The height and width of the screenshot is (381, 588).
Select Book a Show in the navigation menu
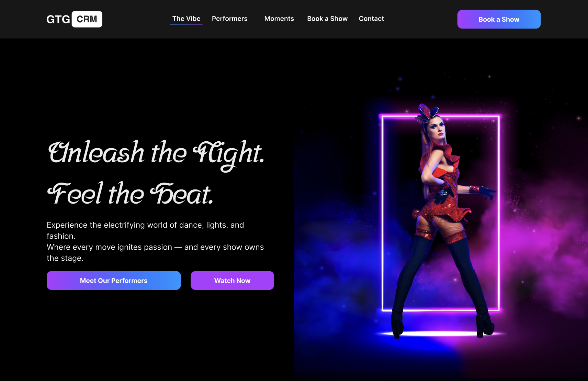tap(327, 19)
